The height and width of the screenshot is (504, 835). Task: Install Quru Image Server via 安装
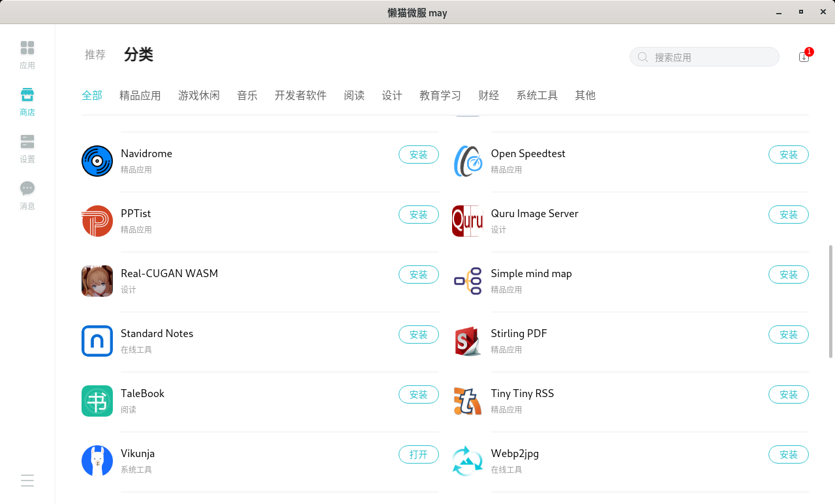(789, 215)
